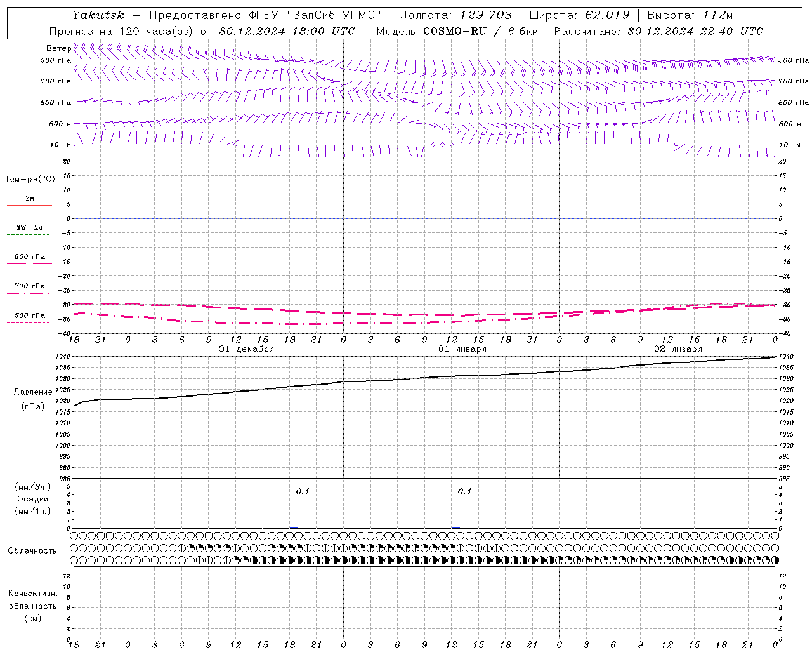Image resolution: width=812 pixels, height=650 pixels.
Task: Click the Td 2м legend entry
Action: (x=29, y=227)
